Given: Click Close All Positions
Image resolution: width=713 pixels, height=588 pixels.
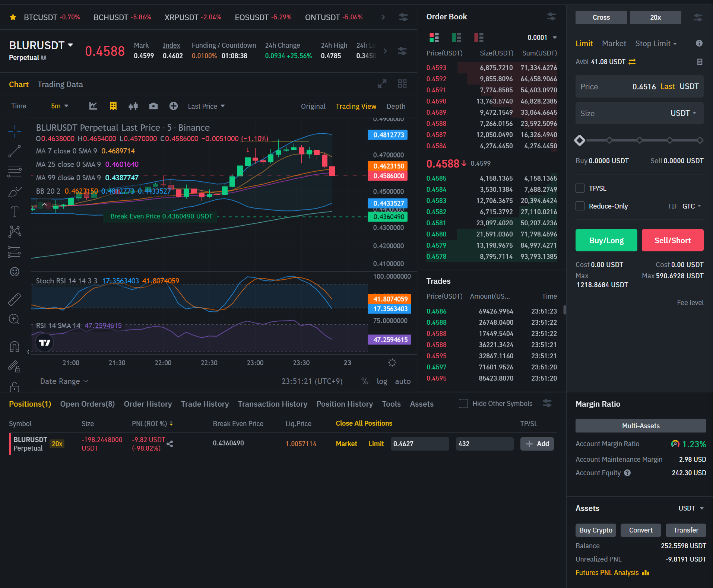Looking at the screenshot, I should (x=364, y=423).
